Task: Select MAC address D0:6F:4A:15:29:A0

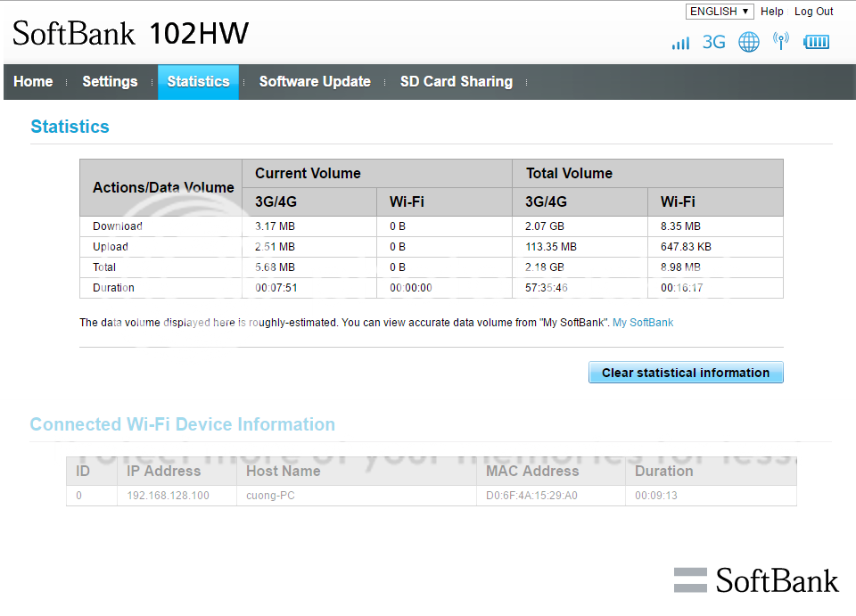Action: (531, 496)
